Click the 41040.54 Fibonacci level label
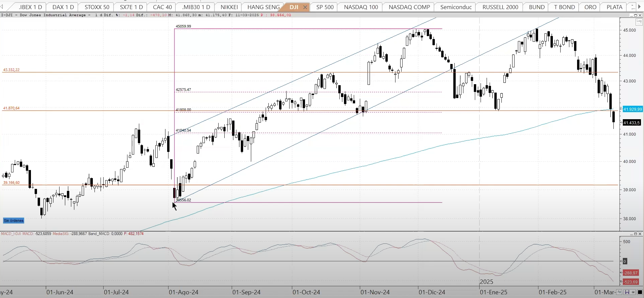Image resolution: width=644 pixels, height=298 pixels. click(183, 130)
